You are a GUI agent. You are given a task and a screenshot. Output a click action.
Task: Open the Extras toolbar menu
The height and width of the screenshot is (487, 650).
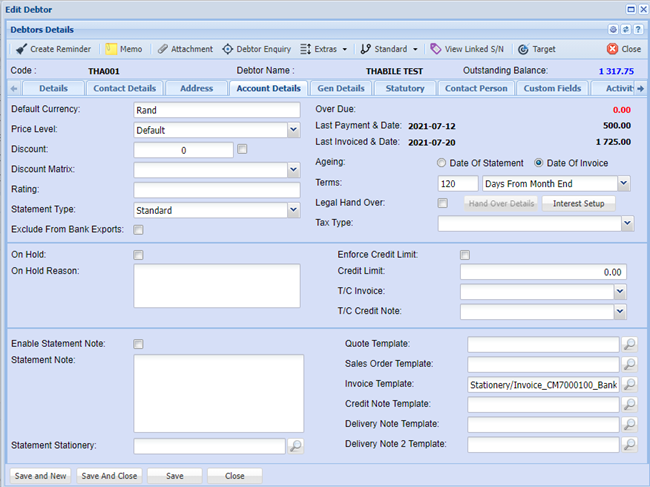[x=324, y=48]
